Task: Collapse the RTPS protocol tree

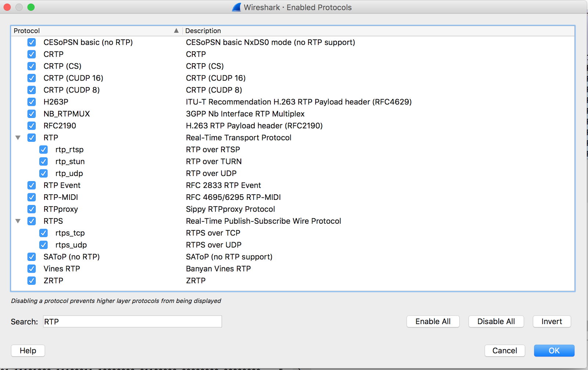Action: [x=18, y=221]
